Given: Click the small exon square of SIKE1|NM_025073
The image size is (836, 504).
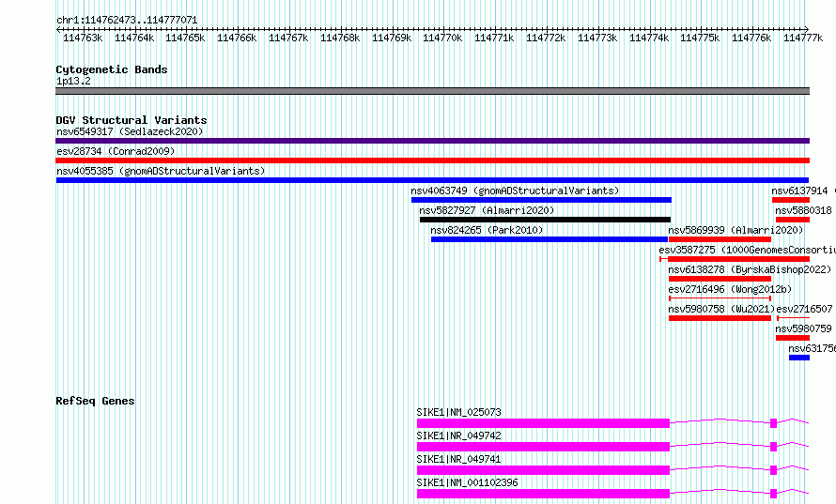Looking at the screenshot, I should point(774,423).
